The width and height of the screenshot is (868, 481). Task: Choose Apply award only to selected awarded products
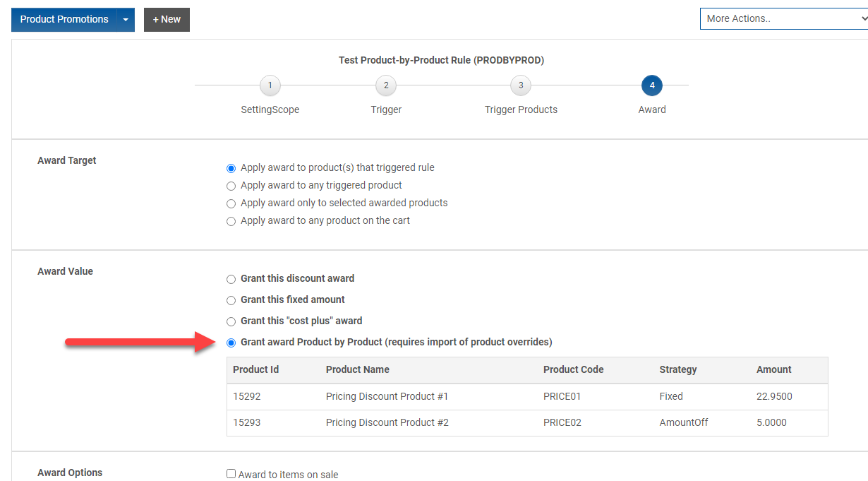pos(231,203)
